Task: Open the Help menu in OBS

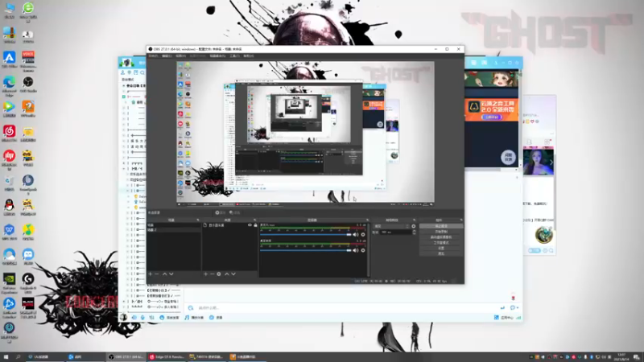Action: pyautogui.click(x=249, y=56)
